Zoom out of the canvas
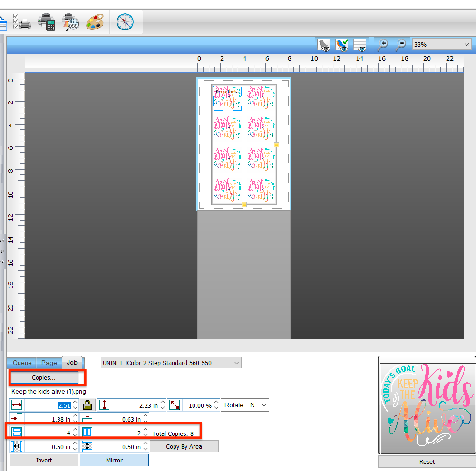The height and width of the screenshot is (471, 476). tap(401, 44)
